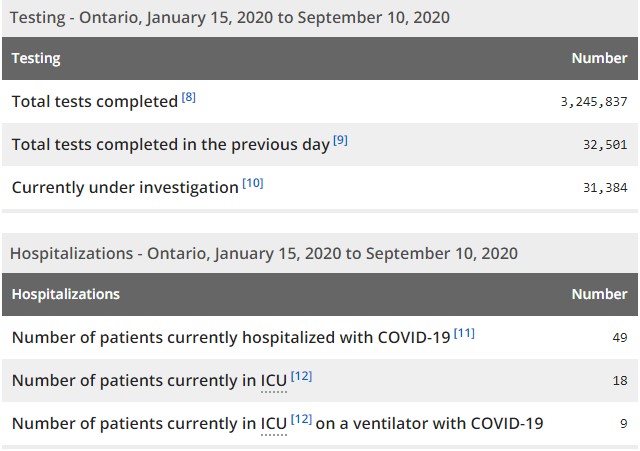Image resolution: width=640 pixels, height=451 pixels.
Task: Select the 32,501 previous day value
Action: (605, 145)
